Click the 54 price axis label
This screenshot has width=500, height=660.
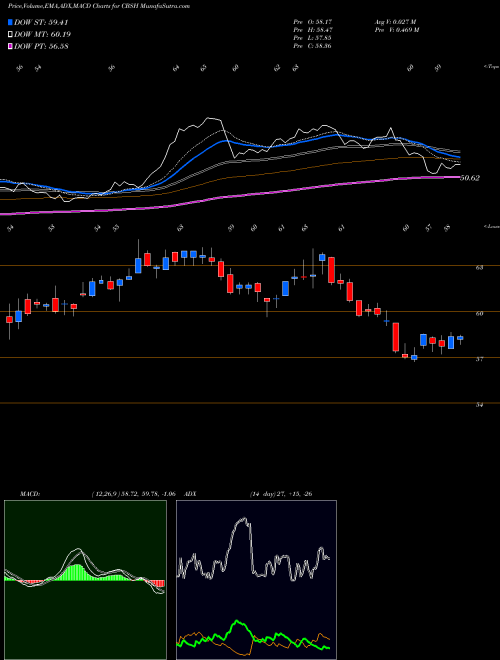tap(479, 405)
